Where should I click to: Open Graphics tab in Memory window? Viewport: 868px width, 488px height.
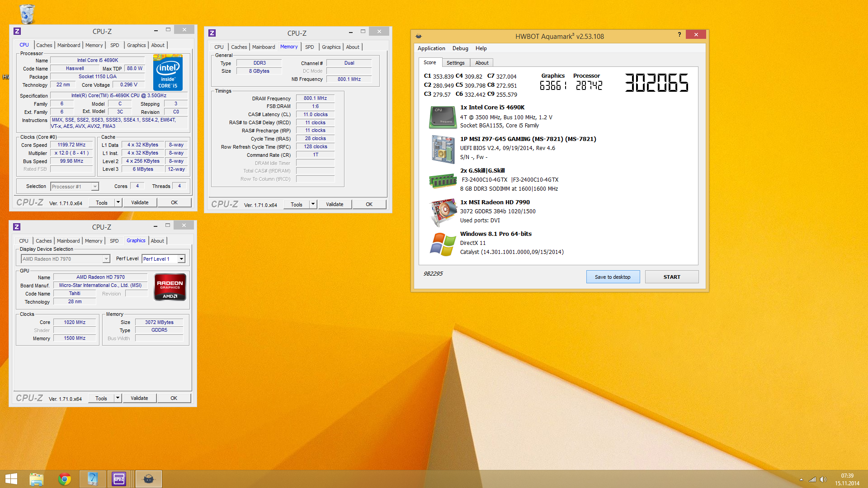(331, 47)
